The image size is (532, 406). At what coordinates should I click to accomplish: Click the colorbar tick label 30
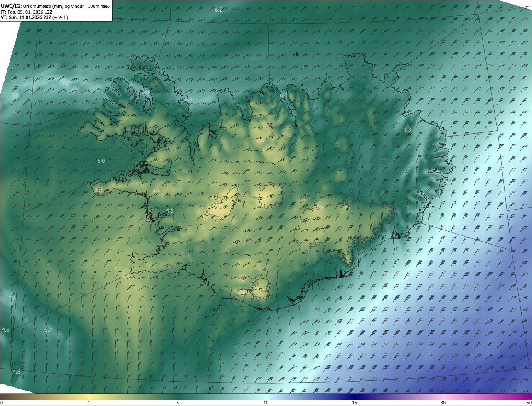click(x=443, y=403)
